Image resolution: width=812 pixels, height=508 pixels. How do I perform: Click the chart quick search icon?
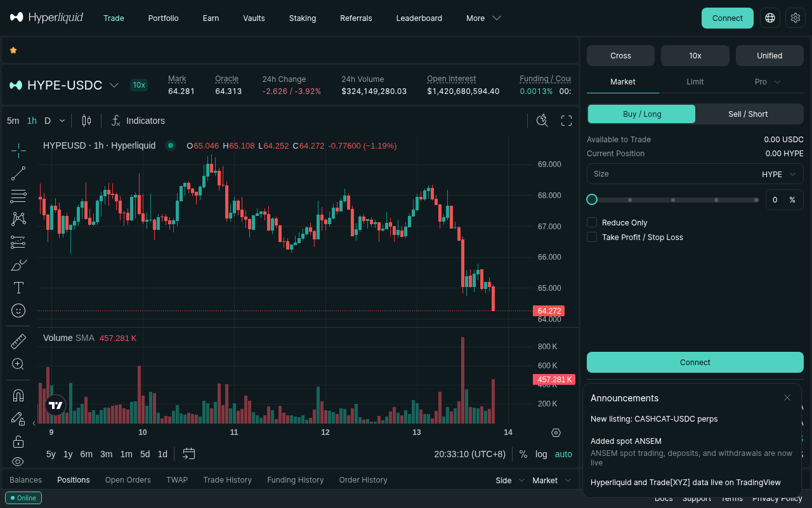(x=542, y=121)
